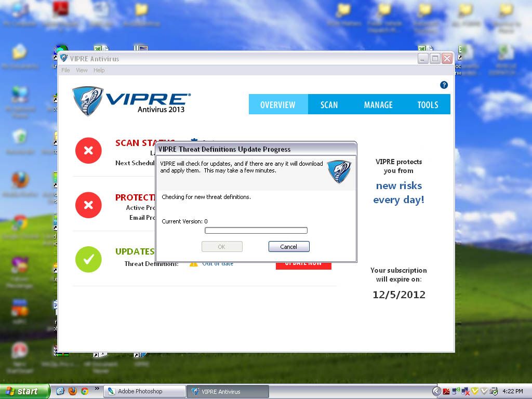Viewport: 532px width, 399px height.
Task: Click the VIPRE shield icon in title bar
Action: click(63, 58)
